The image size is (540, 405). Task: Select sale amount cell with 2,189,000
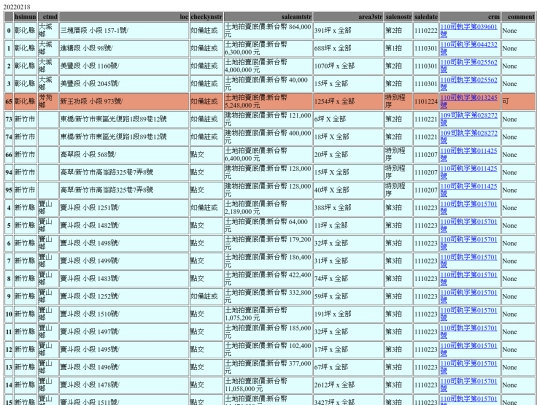click(x=268, y=208)
